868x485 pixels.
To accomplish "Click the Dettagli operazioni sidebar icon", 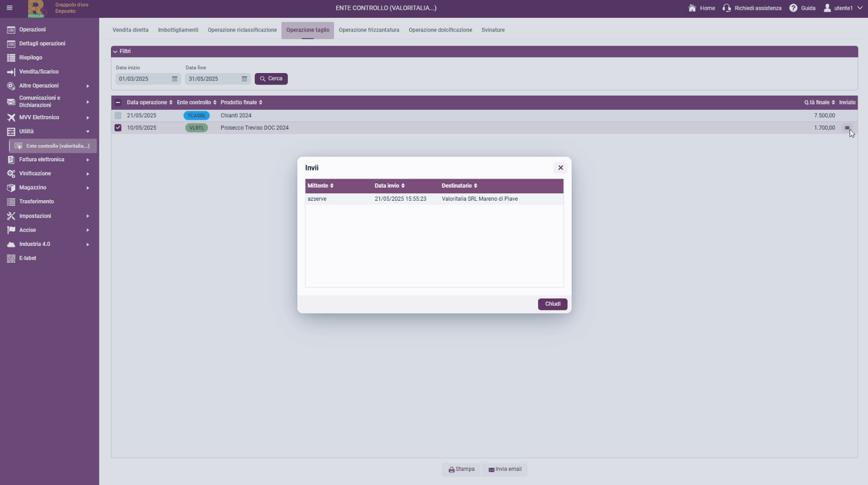I will 11,44.
